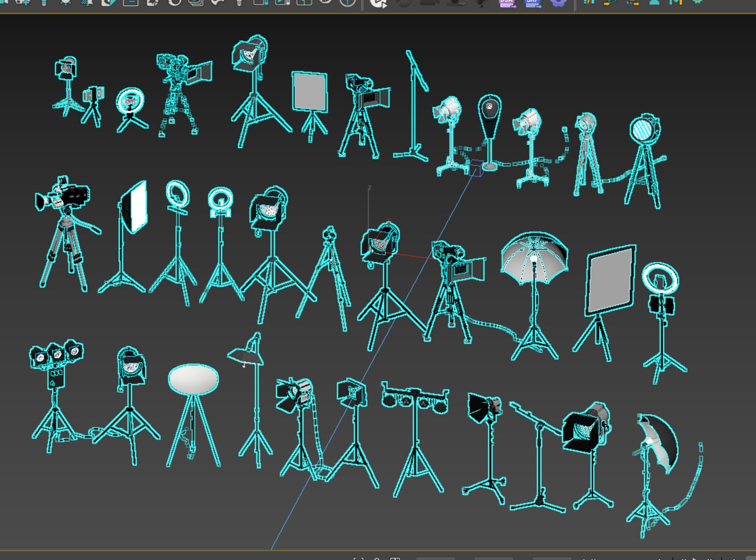Select the striped round spotlight on tripod

[644, 161]
